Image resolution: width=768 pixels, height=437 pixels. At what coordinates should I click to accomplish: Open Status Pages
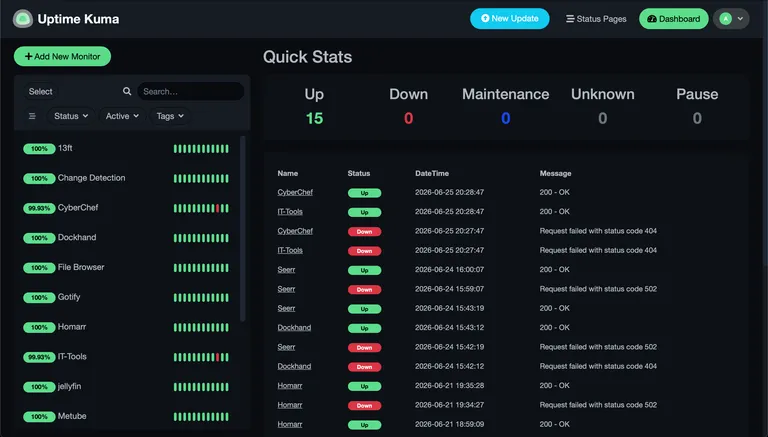(x=596, y=19)
